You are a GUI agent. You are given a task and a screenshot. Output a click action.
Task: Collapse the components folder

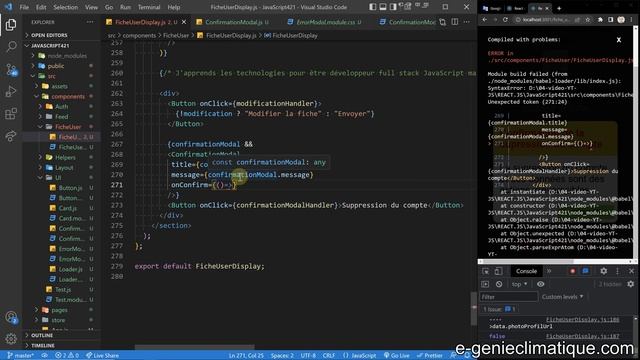(x=61, y=96)
